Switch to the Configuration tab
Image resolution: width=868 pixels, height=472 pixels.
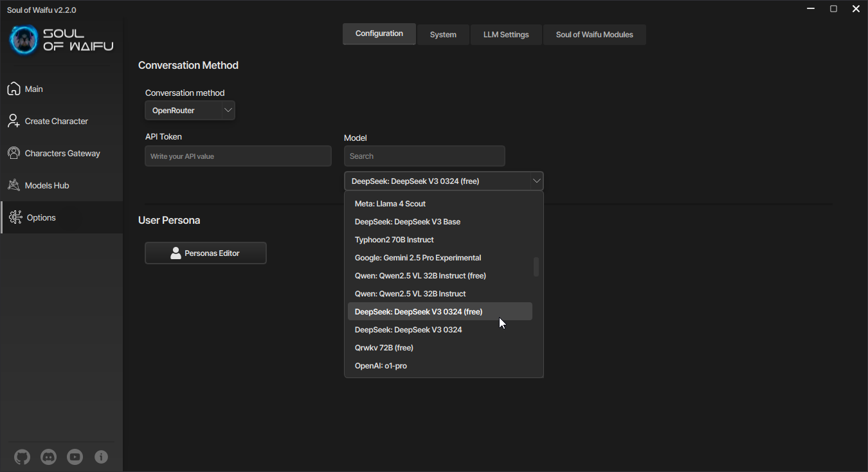pyautogui.click(x=379, y=34)
